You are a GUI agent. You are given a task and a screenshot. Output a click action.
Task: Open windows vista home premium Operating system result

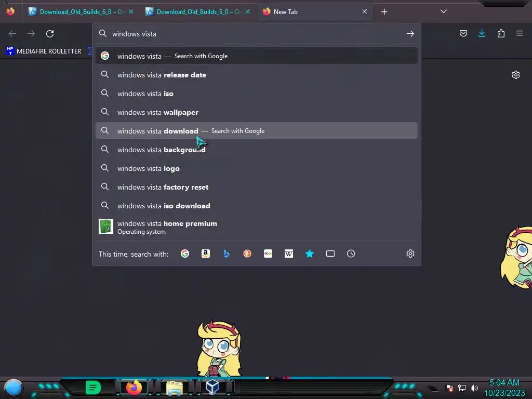tap(257, 227)
